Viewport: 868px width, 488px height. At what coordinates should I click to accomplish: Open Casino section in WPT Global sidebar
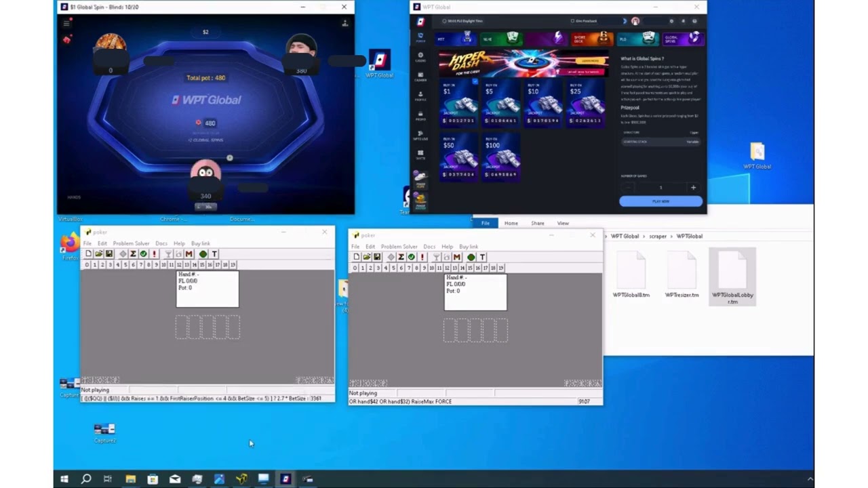click(420, 56)
